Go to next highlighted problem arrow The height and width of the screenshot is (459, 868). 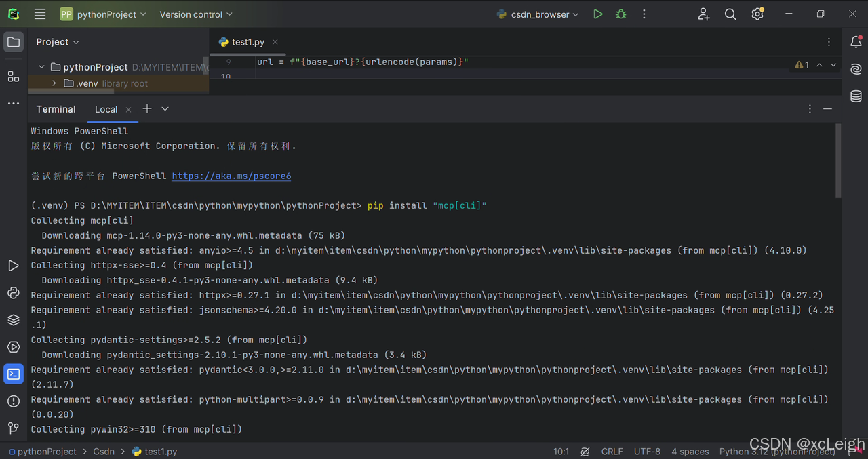point(833,65)
